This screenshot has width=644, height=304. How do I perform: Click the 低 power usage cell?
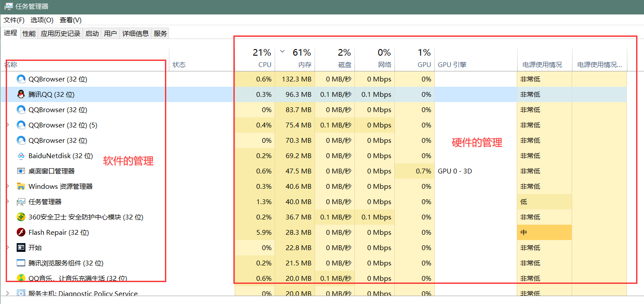pyautogui.click(x=545, y=202)
